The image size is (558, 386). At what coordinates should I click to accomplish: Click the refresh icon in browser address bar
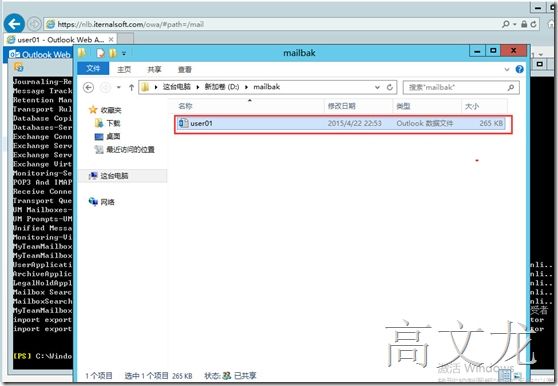pyautogui.click(x=533, y=24)
